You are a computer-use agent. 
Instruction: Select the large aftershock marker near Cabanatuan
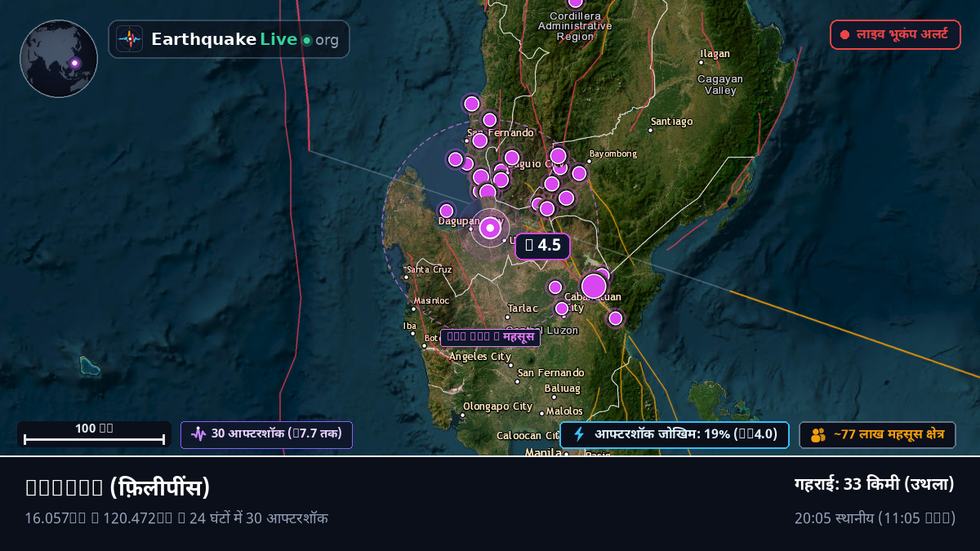pyautogui.click(x=594, y=286)
